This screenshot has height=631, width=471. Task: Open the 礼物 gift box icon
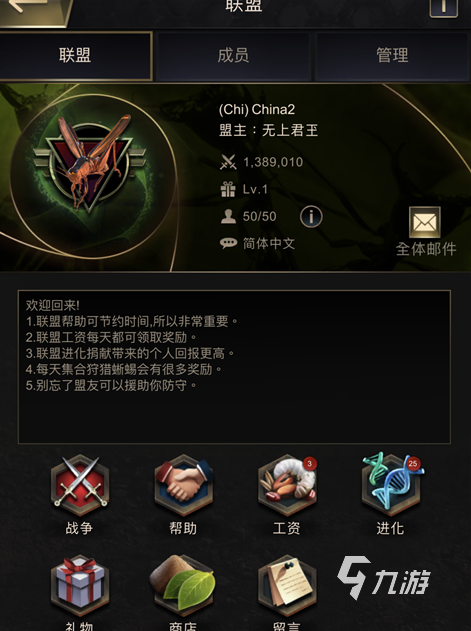coord(80,586)
